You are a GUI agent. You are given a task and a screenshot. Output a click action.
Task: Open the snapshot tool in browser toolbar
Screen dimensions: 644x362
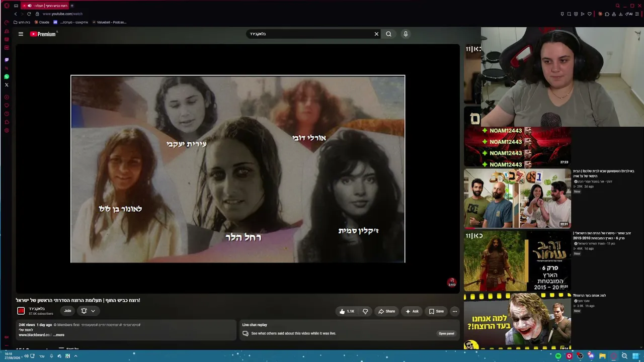pos(569,14)
